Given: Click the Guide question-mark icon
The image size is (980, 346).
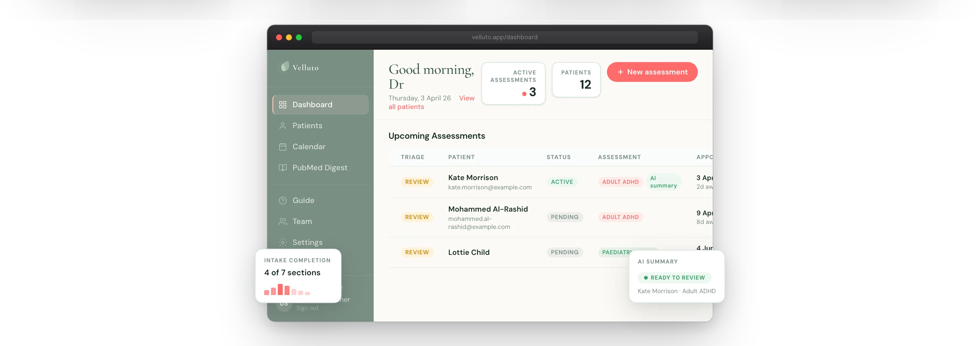Looking at the screenshot, I should pos(283,200).
